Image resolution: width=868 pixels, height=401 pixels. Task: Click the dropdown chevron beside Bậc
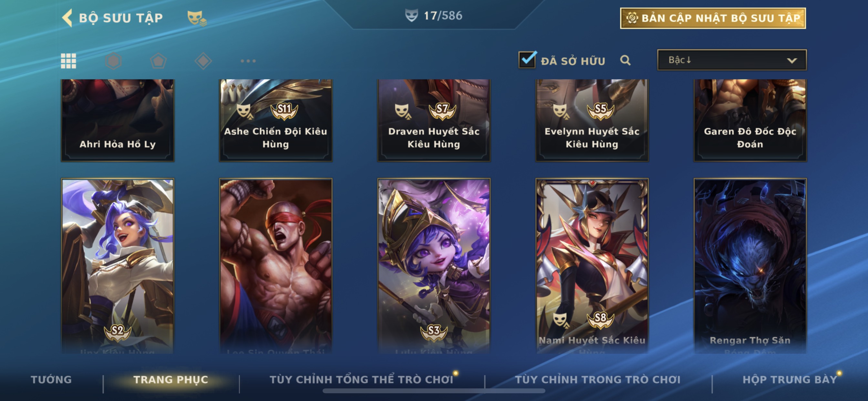[791, 61]
